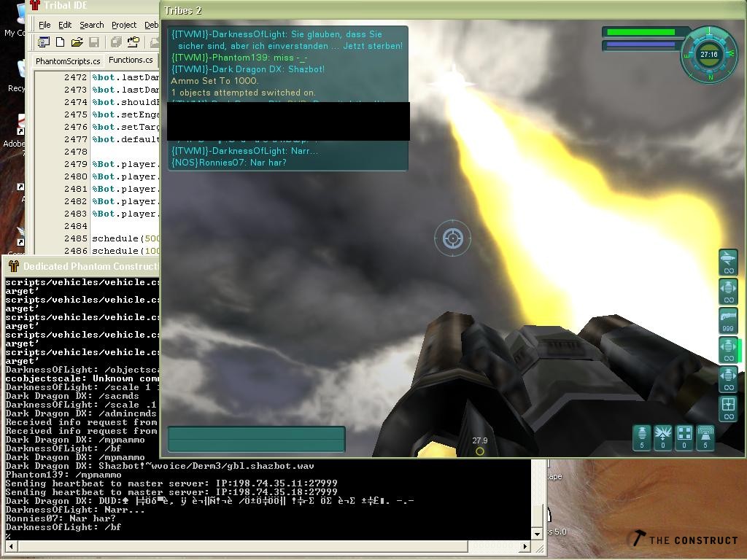Click the 27.9 speed readout in Tribes 2

(x=480, y=440)
